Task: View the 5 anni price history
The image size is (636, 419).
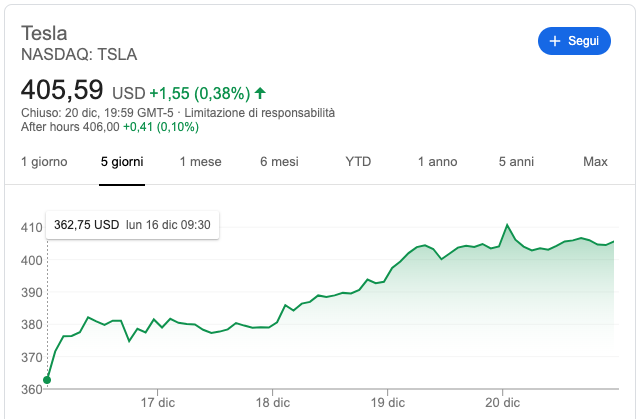Action: (x=518, y=161)
